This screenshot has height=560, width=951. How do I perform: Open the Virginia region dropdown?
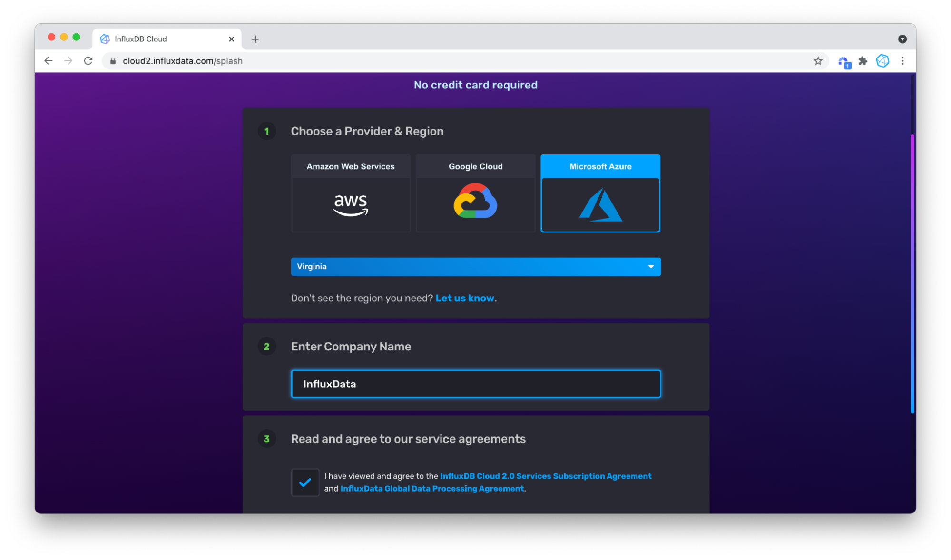click(x=476, y=267)
